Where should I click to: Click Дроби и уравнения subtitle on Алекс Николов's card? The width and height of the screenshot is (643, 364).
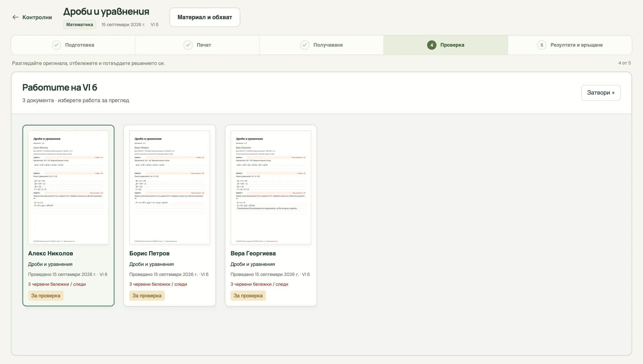coord(50,264)
